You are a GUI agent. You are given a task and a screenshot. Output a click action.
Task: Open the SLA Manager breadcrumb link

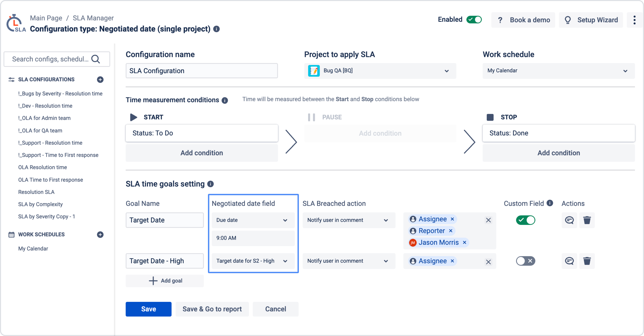coord(93,18)
